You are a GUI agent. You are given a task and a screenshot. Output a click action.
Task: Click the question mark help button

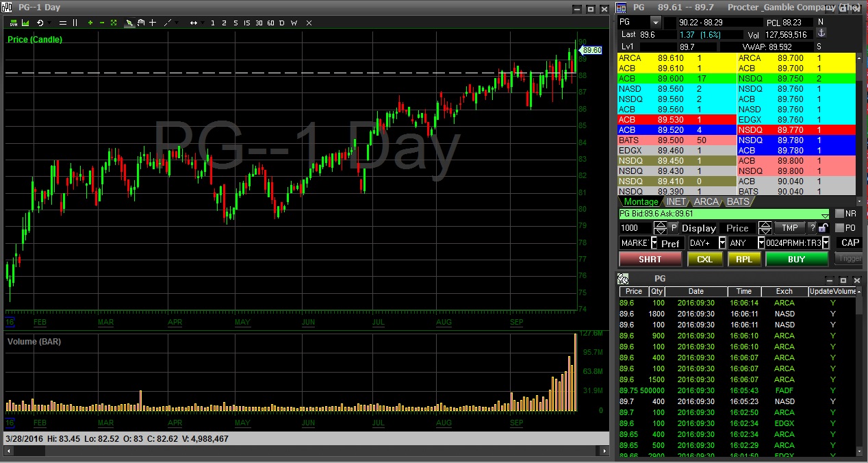813,228
